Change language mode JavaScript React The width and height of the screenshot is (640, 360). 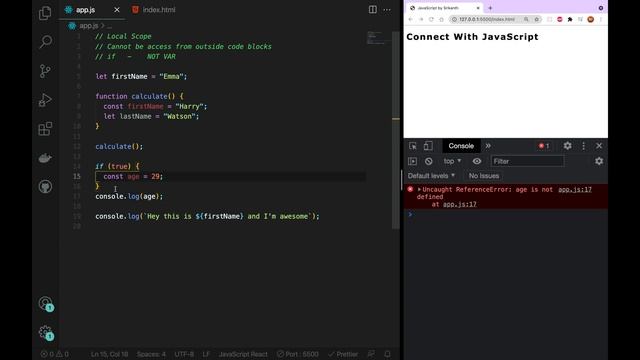pyautogui.click(x=243, y=354)
